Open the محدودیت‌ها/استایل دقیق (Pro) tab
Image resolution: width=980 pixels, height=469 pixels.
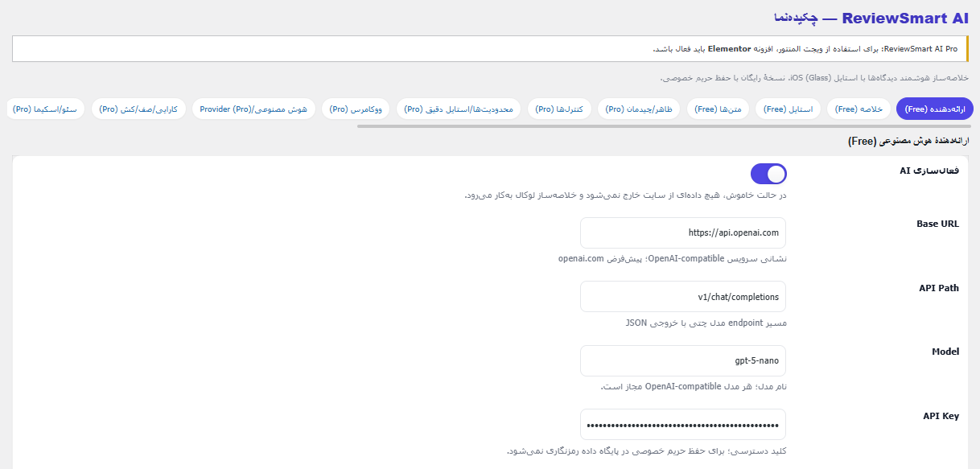pos(459,109)
